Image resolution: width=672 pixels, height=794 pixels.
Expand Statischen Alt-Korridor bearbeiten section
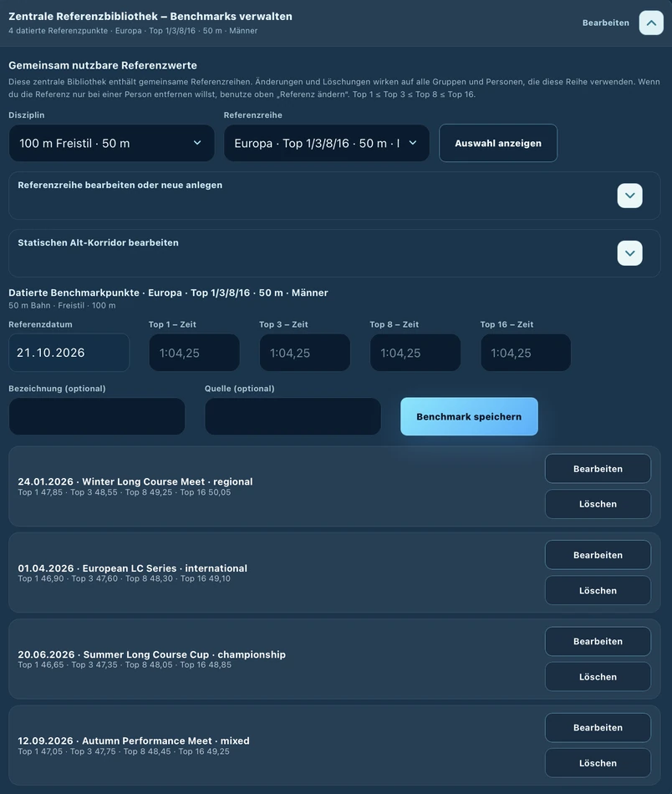pyautogui.click(x=629, y=253)
